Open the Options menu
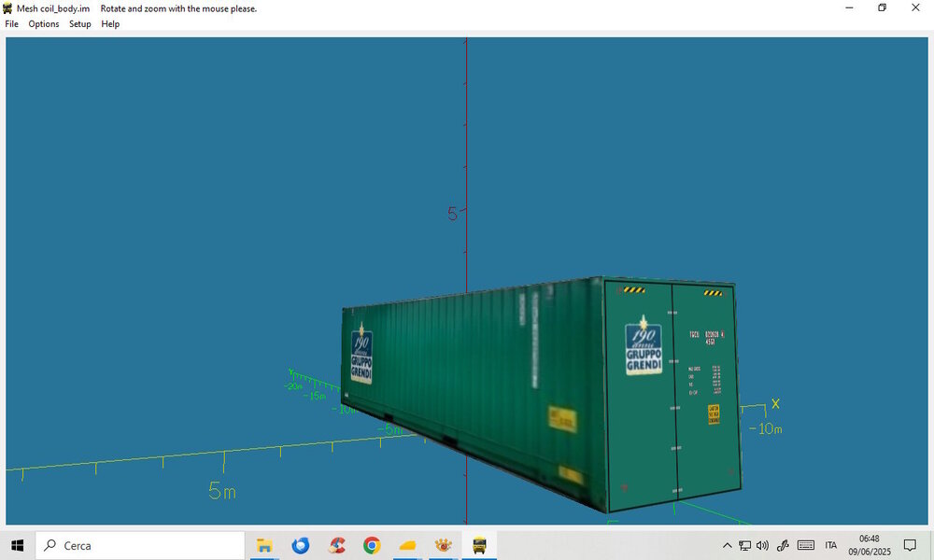 tap(44, 24)
